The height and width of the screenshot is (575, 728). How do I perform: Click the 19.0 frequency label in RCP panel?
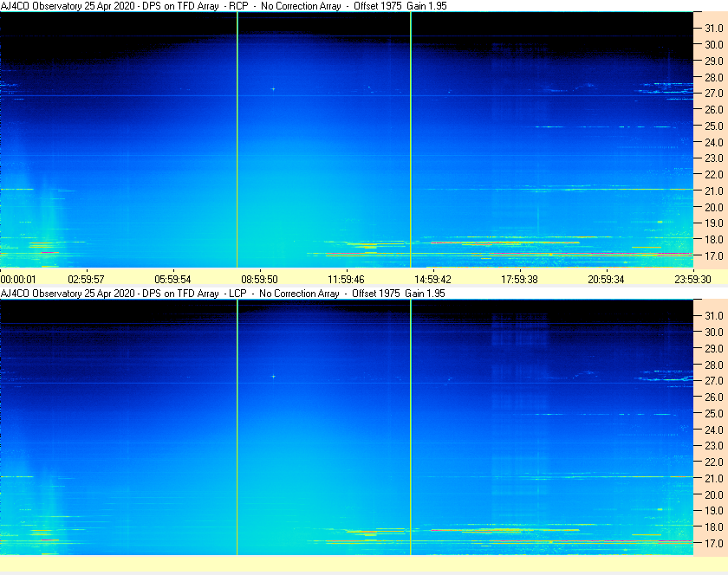tap(714, 223)
